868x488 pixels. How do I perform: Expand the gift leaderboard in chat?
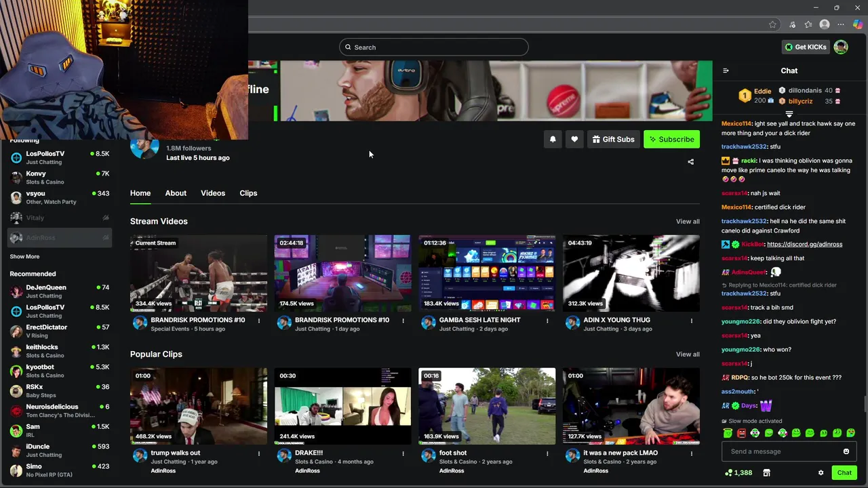(789, 114)
